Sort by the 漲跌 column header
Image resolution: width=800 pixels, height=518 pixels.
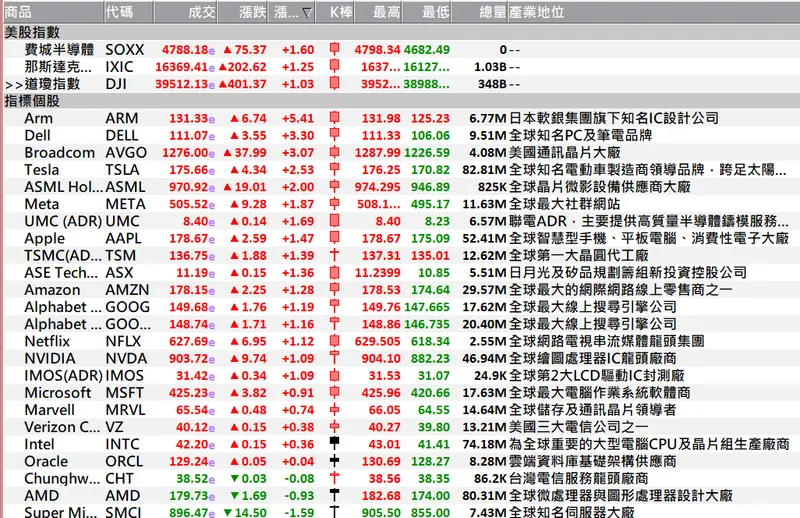click(x=243, y=12)
